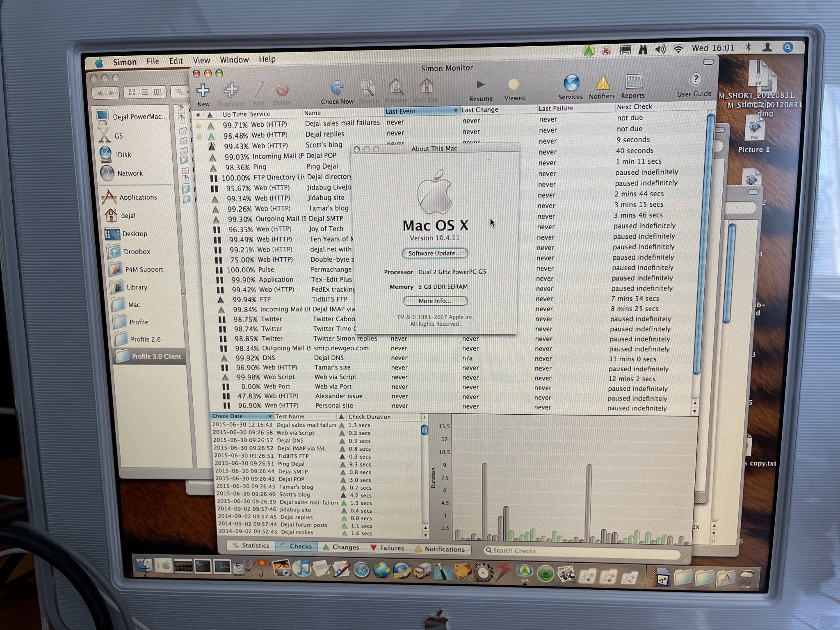Click the Search Checks field
Viewport: 840px width, 630px height.
[582, 551]
